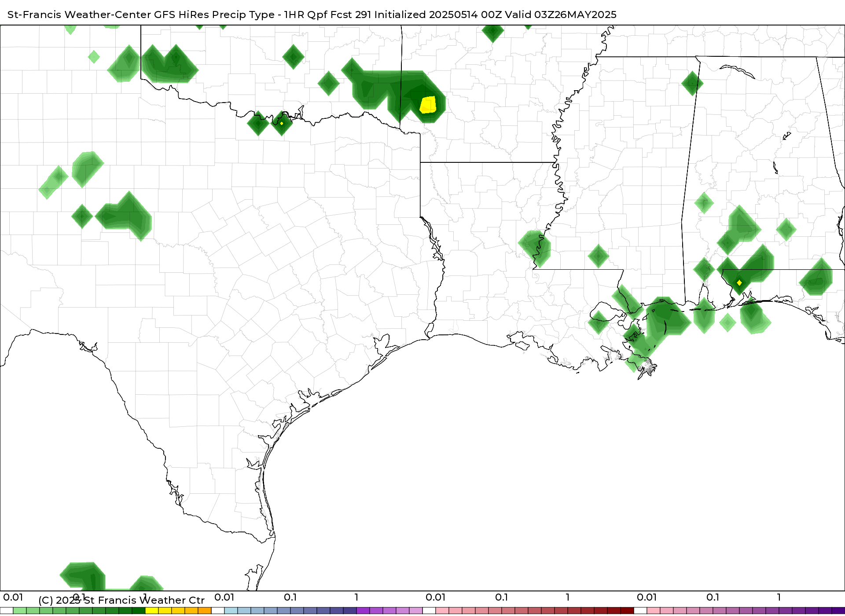Click the large yellow heavy-rain cell in Arkansas

pos(428,105)
